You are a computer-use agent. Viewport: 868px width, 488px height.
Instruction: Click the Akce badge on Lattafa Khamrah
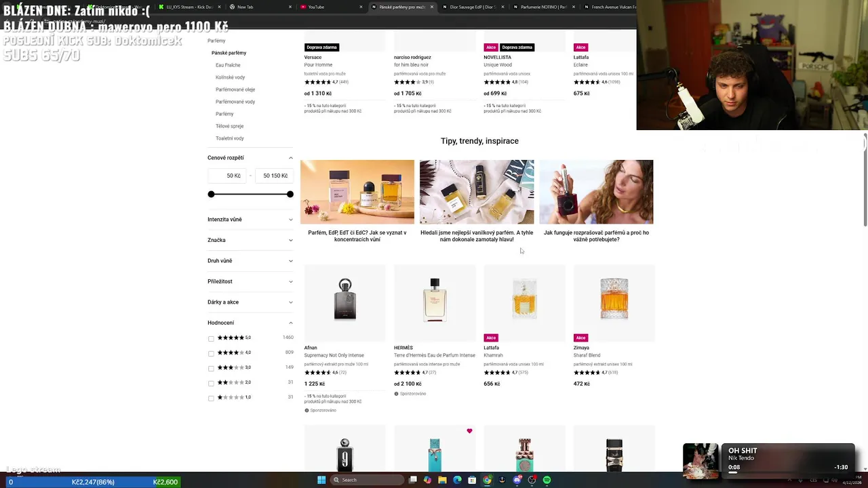click(491, 338)
